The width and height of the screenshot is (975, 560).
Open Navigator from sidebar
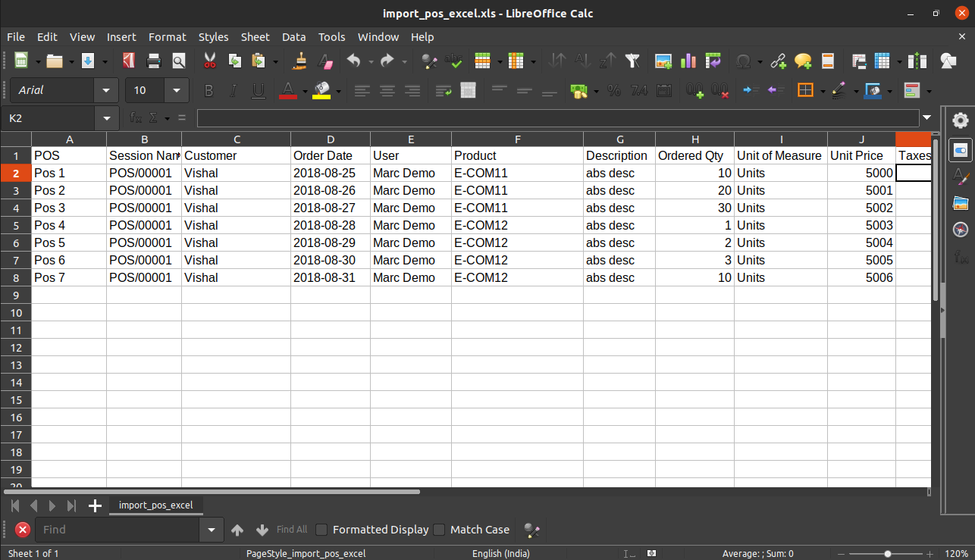[x=961, y=230]
